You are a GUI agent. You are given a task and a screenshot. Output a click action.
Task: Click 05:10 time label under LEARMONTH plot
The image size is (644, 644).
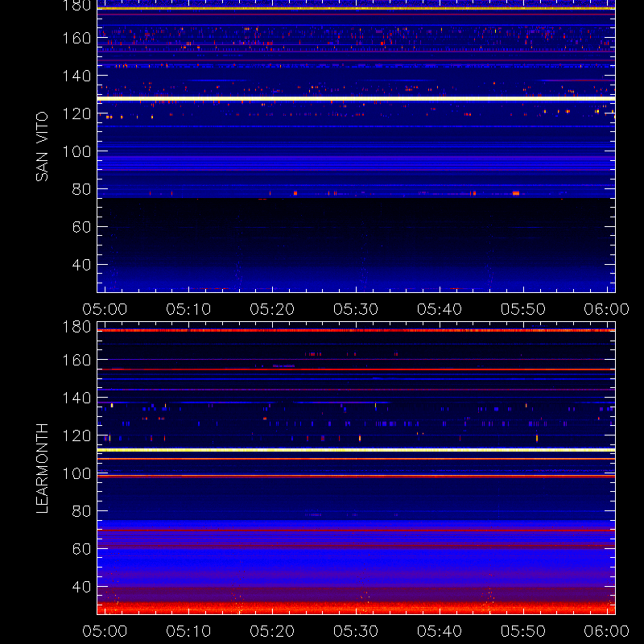(188, 631)
